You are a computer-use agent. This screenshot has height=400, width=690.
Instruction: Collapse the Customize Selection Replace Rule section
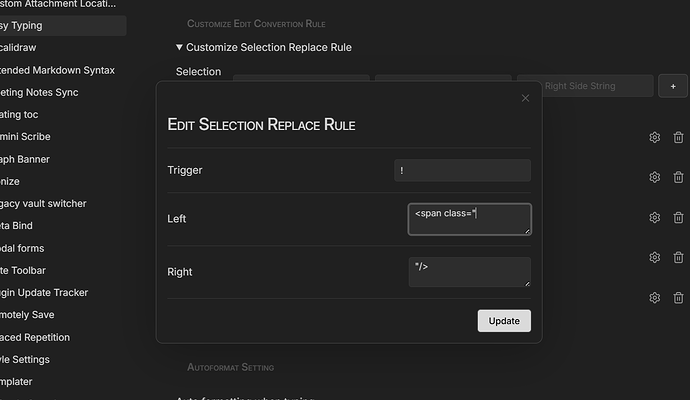point(180,47)
